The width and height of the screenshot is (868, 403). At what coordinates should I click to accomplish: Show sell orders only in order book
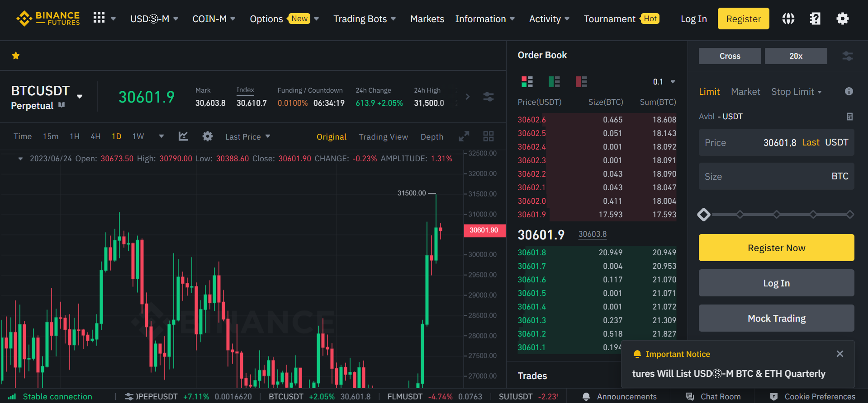(581, 82)
